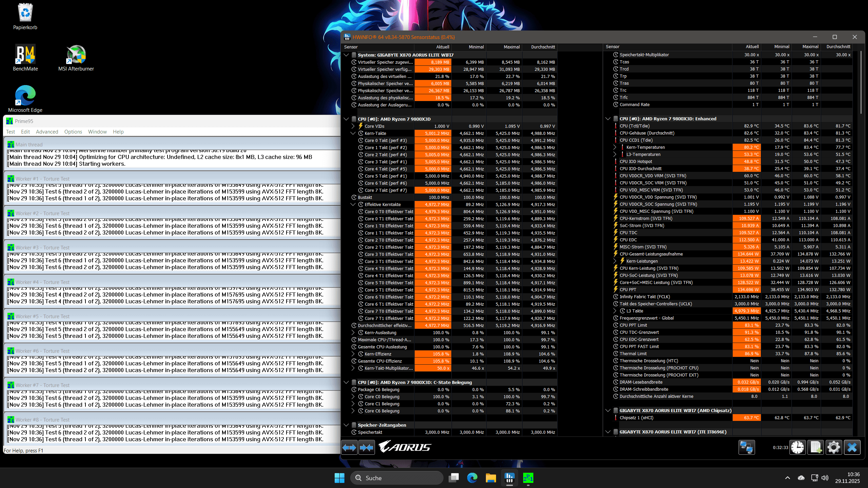Click the shrink columns arrows button in HWiNFO
This screenshot has height=488, width=868.
click(367, 448)
